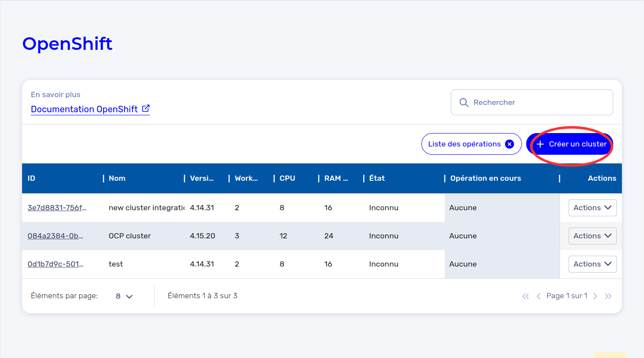
Task: Click the external-link icon beside Documentation OpenShift
Action: pyautogui.click(x=146, y=108)
